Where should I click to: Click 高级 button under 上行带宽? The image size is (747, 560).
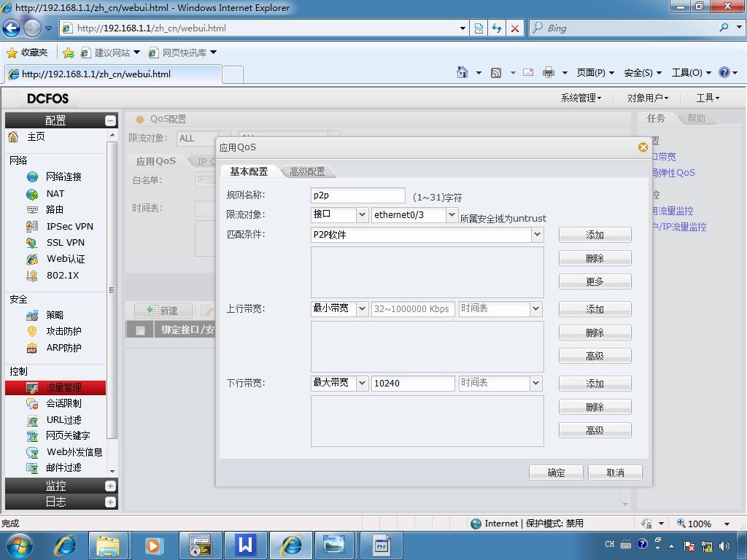595,356
